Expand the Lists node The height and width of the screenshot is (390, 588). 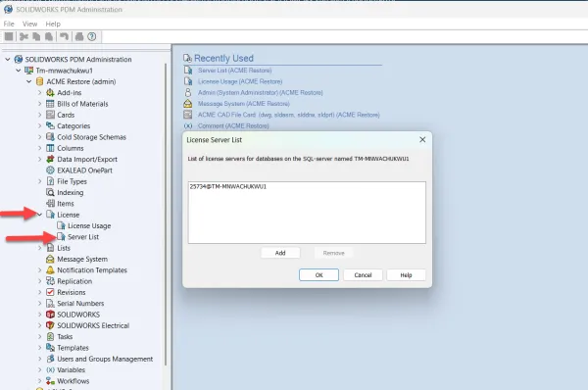coord(40,248)
